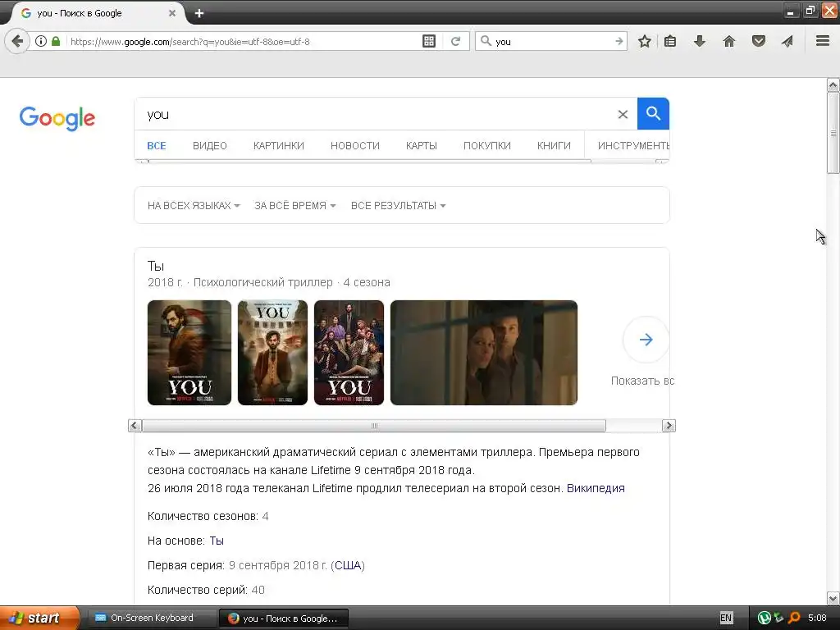Click carousel scrollbar left arrow
Image resolution: width=840 pixels, height=630 pixels.
tap(135, 426)
